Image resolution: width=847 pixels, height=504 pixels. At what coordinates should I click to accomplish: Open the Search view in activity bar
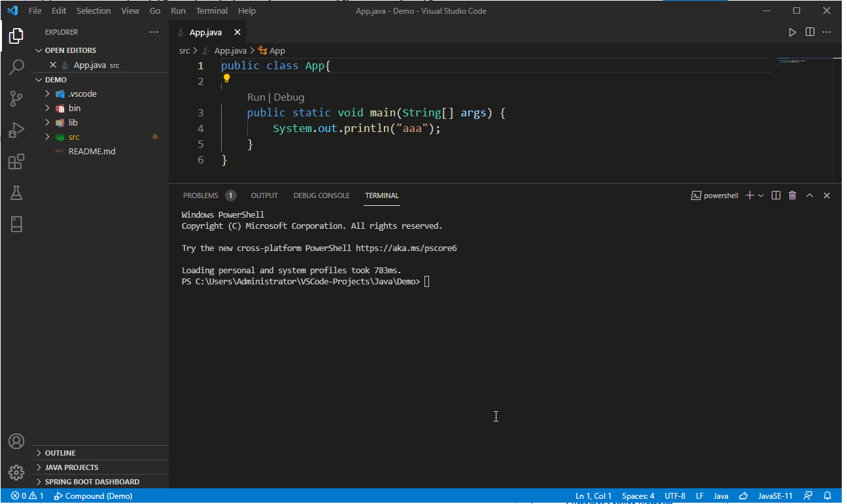click(16, 67)
